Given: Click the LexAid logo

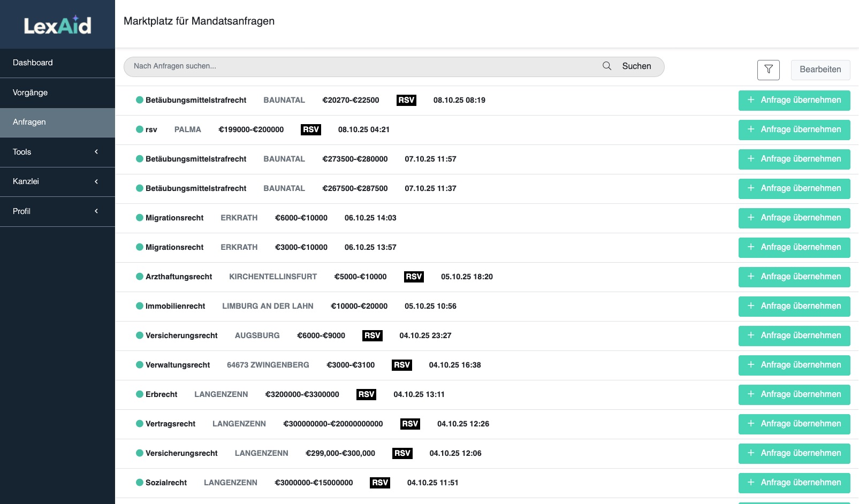Looking at the screenshot, I should 57,25.
